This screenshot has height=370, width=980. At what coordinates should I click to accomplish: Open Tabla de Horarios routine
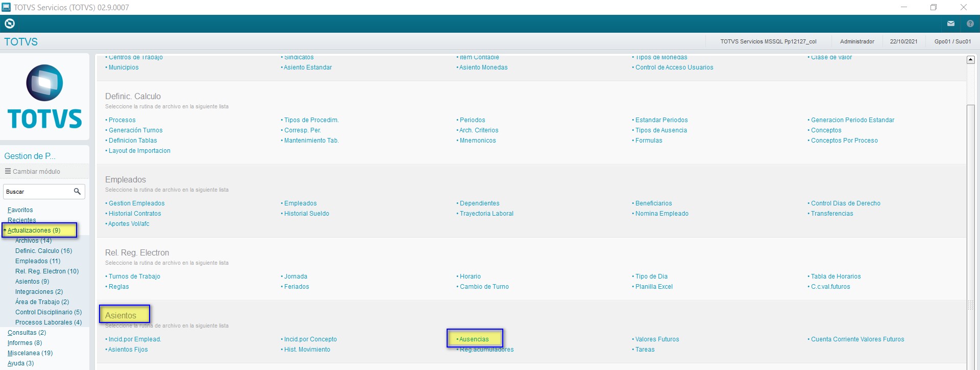[836, 276]
